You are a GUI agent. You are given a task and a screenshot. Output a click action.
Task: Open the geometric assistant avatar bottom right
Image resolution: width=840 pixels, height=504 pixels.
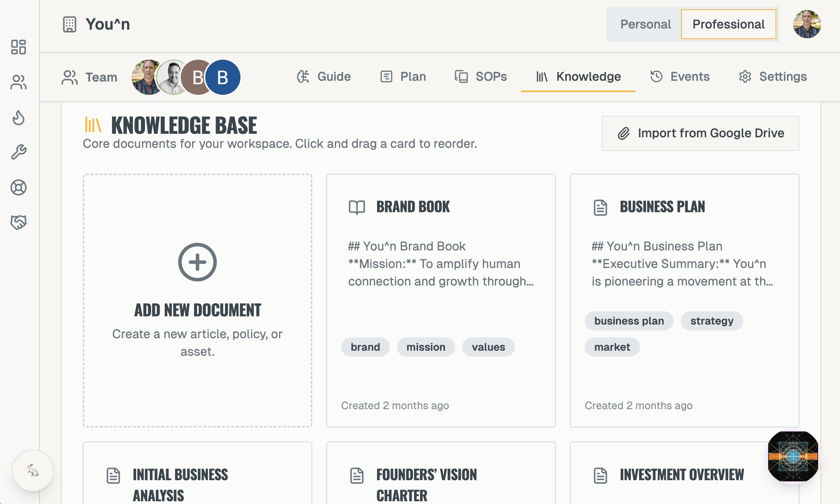[x=793, y=456]
